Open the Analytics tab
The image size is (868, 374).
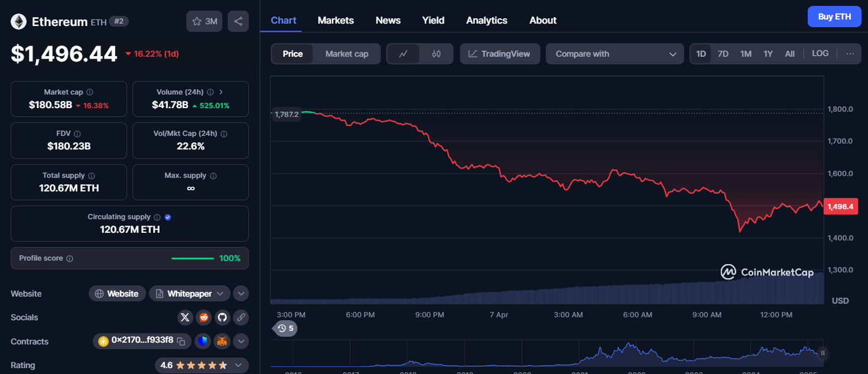pyautogui.click(x=487, y=20)
